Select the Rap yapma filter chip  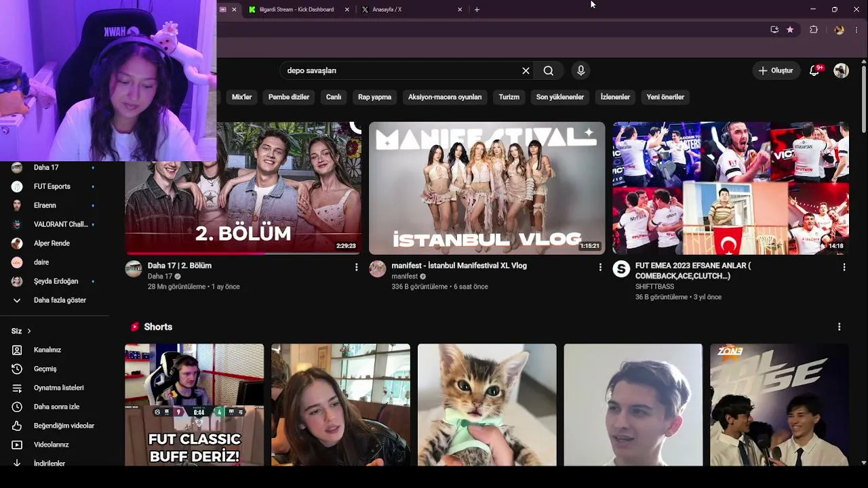(374, 97)
